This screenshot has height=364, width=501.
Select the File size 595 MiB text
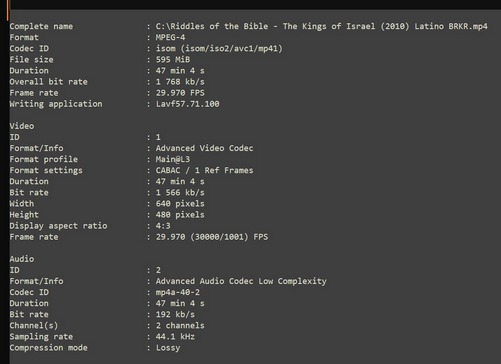click(173, 60)
